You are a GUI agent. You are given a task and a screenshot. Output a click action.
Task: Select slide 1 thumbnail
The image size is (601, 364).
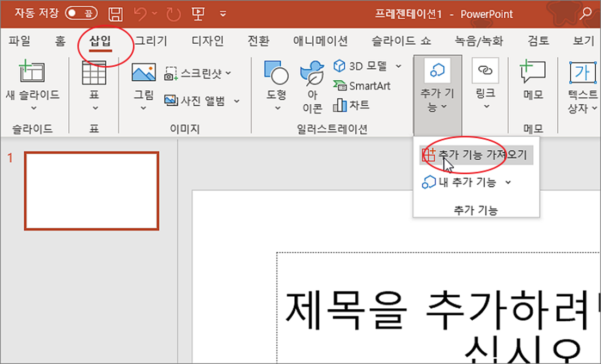point(91,191)
